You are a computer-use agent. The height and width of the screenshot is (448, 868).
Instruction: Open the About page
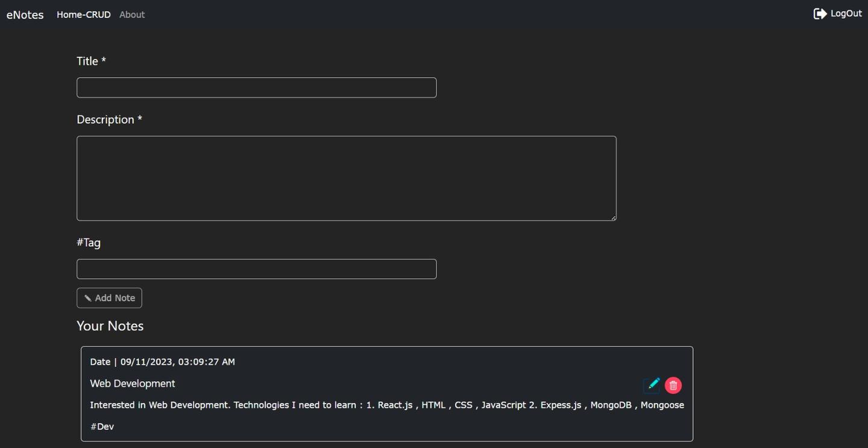(x=132, y=14)
